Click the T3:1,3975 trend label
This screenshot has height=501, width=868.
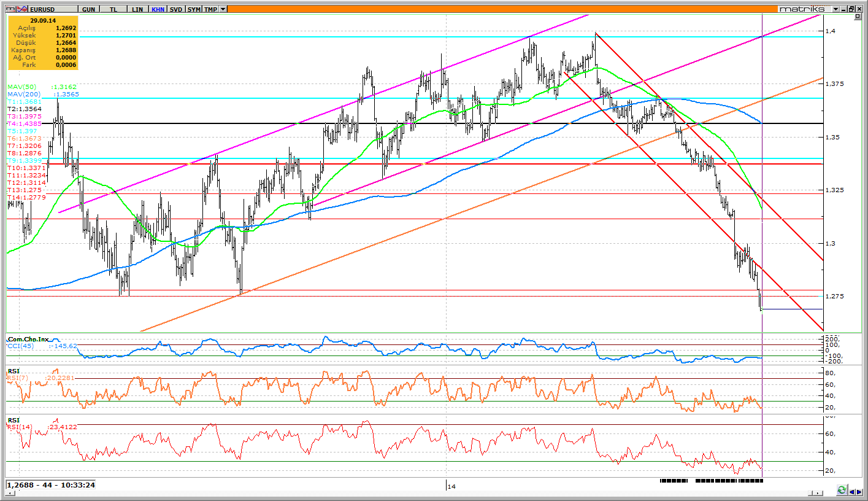pos(24,116)
